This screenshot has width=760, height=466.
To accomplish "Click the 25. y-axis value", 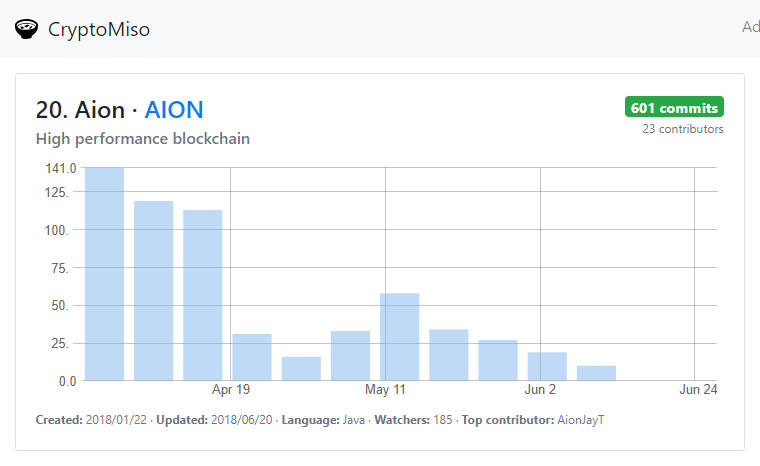I will coord(60,344).
